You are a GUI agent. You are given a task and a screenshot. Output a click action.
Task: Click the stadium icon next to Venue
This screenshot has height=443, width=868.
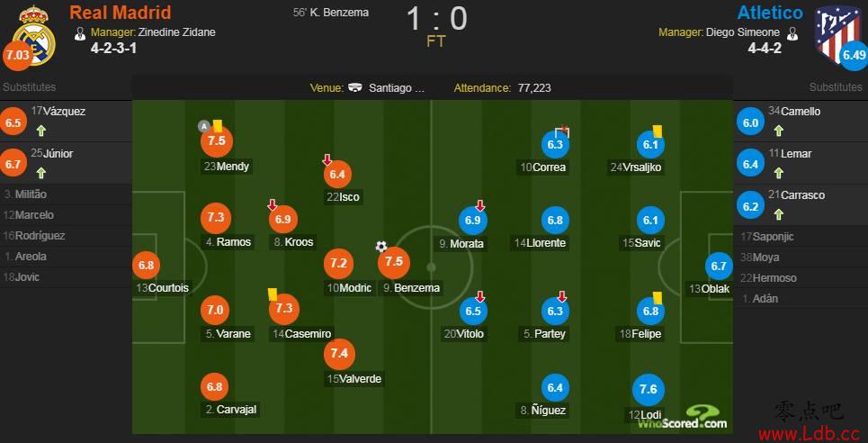(354, 87)
